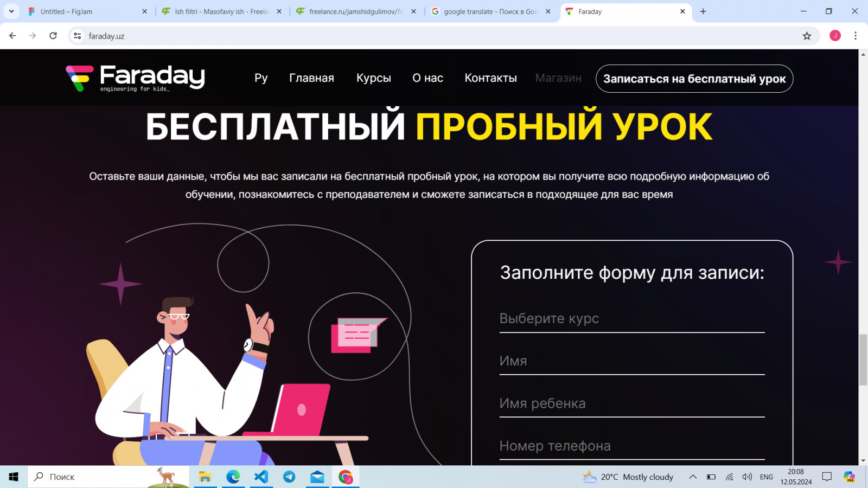Focus the Номер телефона input field
The height and width of the screenshot is (488, 868).
pos(632,446)
